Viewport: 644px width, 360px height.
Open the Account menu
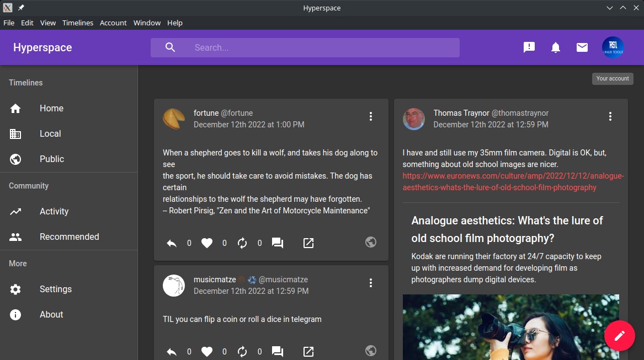(113, 23)
